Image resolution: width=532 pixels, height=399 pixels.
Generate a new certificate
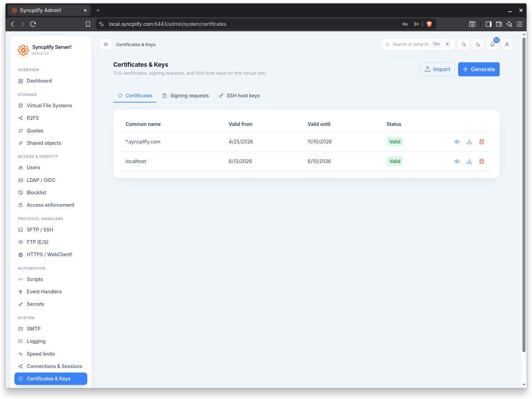[479, 69]
